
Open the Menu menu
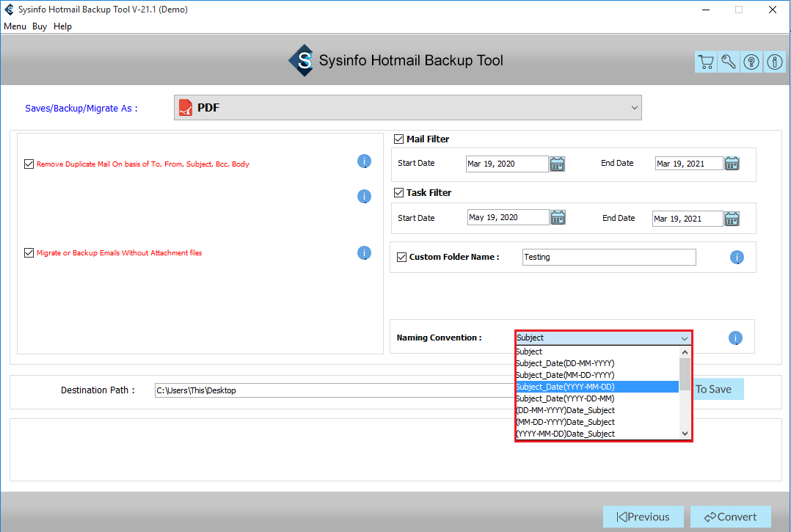click(x=15, y=26)
